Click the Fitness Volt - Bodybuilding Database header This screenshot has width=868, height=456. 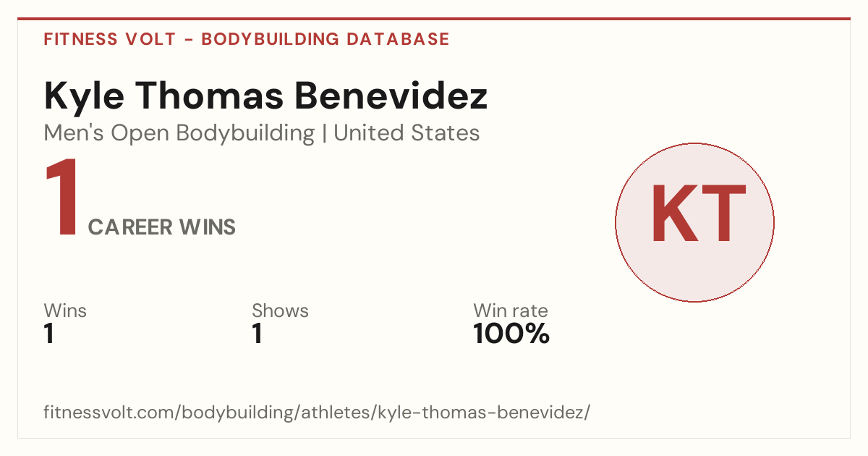[x=247, y=39]
